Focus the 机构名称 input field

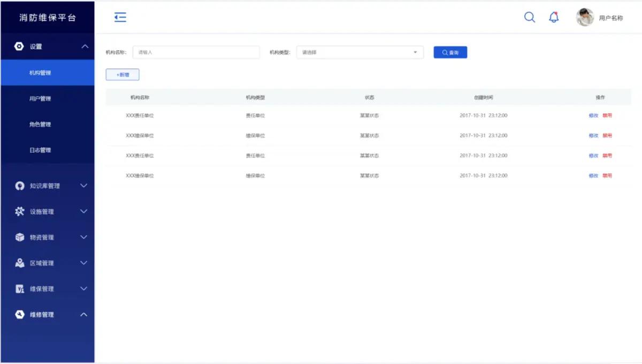click(196, 52)
